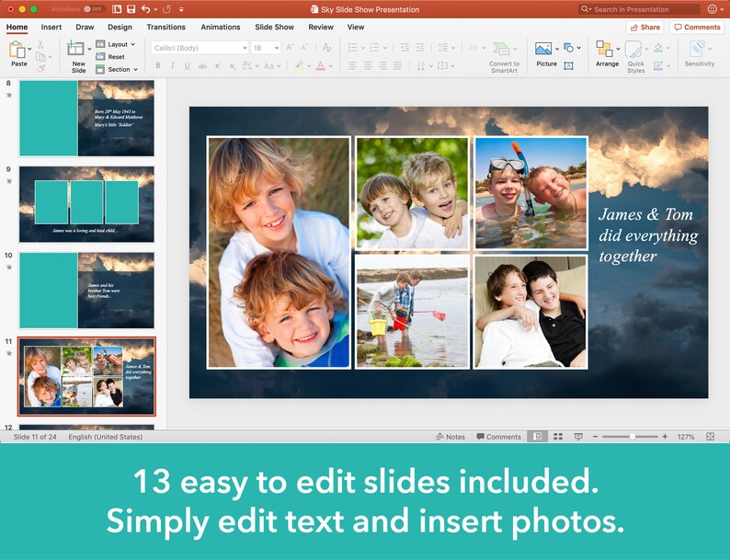
Task: Click the Fit Slide to Window icon
Action: (710, 436)
